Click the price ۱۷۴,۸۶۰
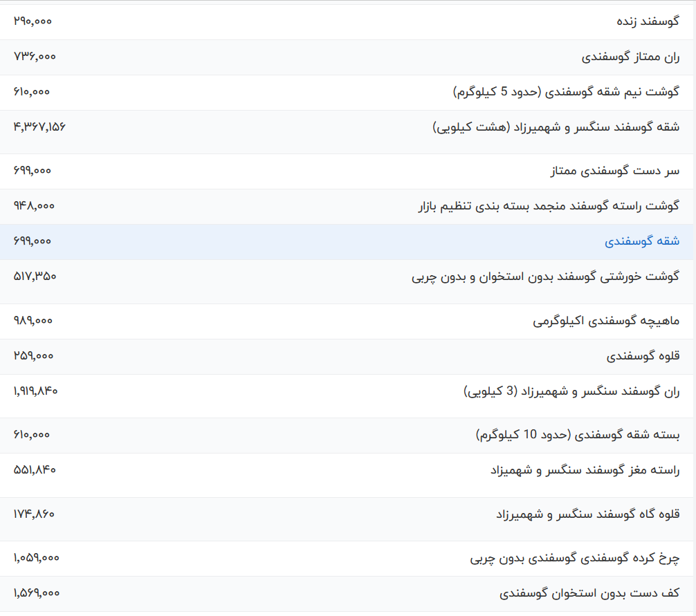696x616 pixels. (34, 514)
